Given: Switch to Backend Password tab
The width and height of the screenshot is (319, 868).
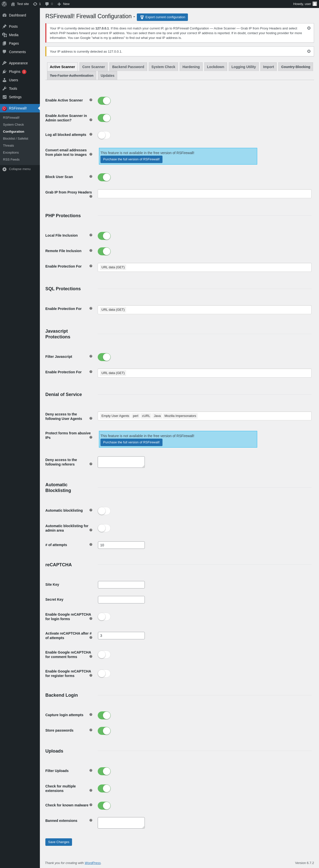Looking at the screenshot, I should [128, 67].
